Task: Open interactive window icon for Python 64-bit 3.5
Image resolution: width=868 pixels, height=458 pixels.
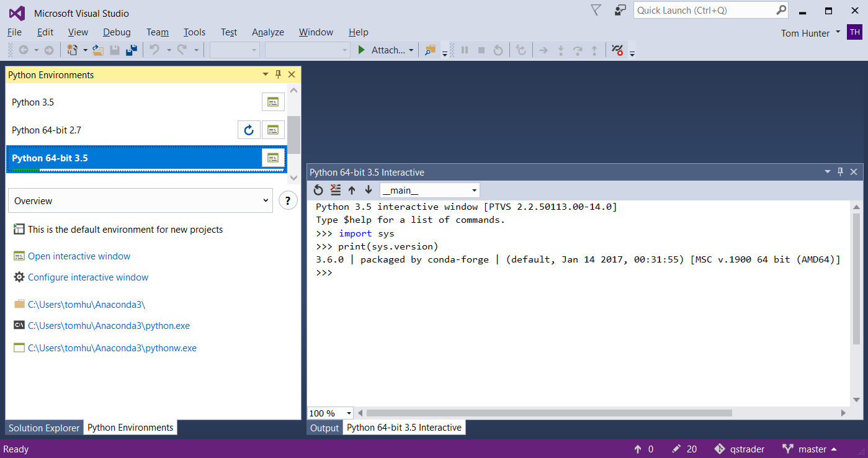Action: click(273, 158)
